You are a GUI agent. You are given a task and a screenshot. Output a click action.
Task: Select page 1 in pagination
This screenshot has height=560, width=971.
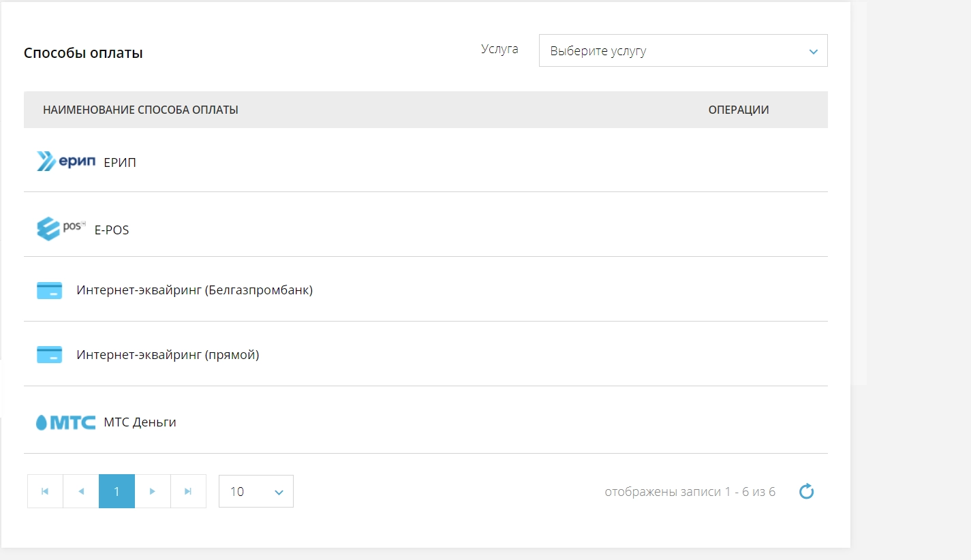(117, 491)
